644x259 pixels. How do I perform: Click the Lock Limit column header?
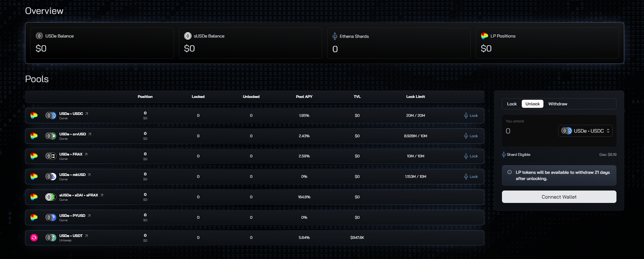tap(416, 97)
